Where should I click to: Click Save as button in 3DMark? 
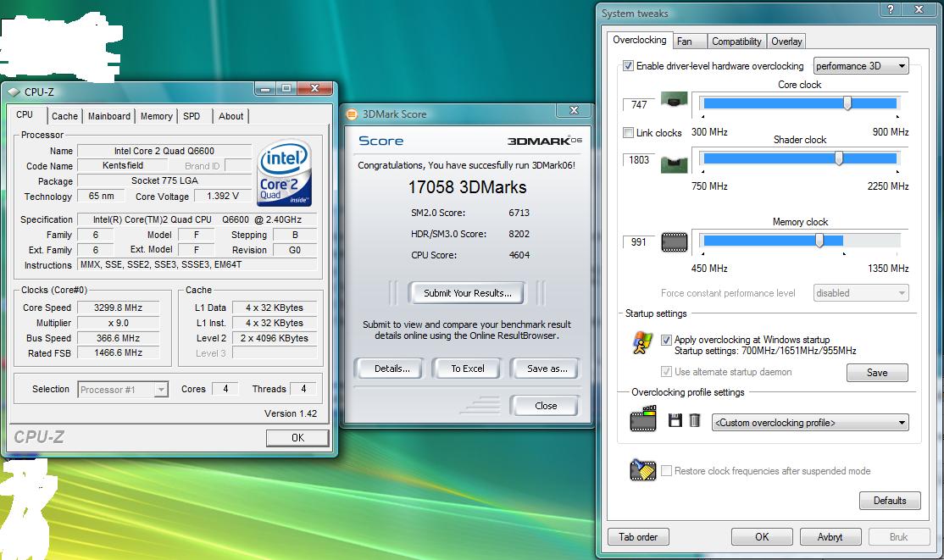pyautogui.click(x=547, y=369)
